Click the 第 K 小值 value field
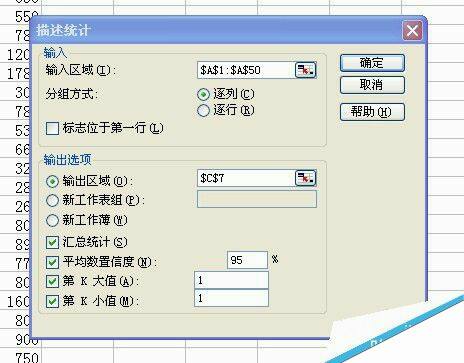464x363 pixels. (x=231, y=298)
